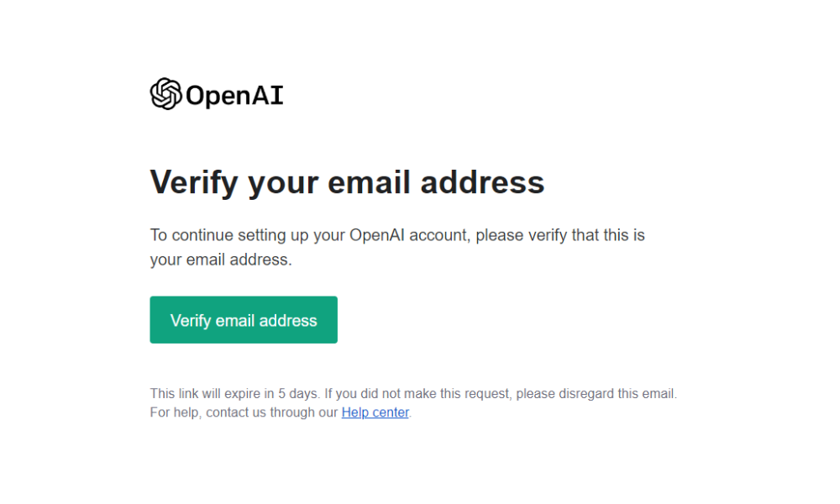Click the OpenAI wordmark text beside the logo
The image size is (840, 504).
click(234, 96)
